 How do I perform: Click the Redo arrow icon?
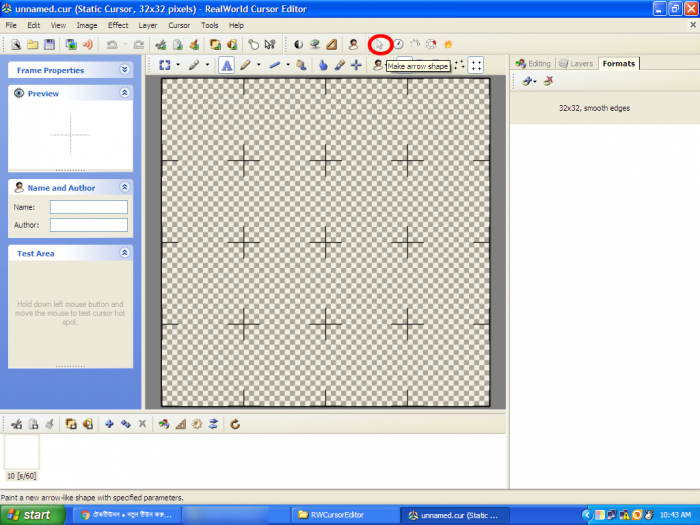point(139,45)
